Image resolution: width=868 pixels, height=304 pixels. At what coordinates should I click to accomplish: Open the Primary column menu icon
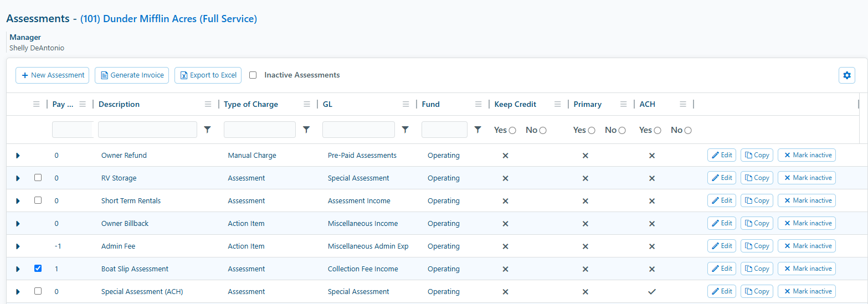pos(624,104)
